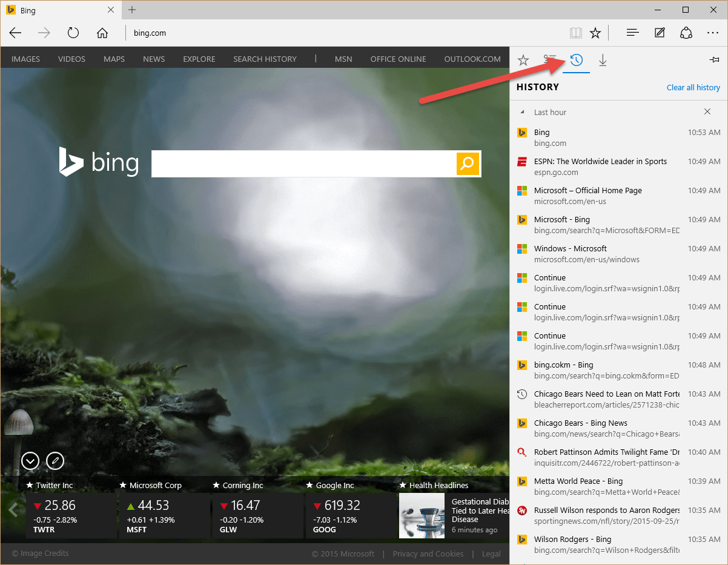Switch to Reading list tab in hub
The width and height of the screenshot is (728, 565).
(550, 60)
